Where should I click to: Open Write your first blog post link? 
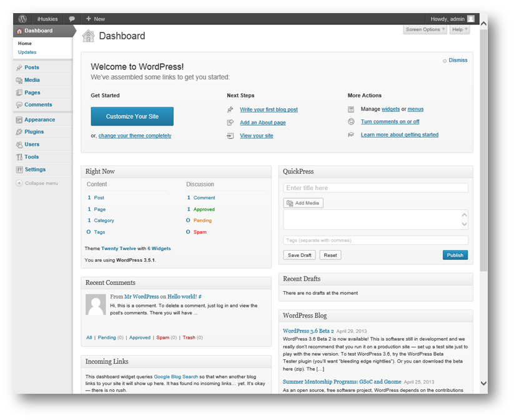(x=269, y=109)
